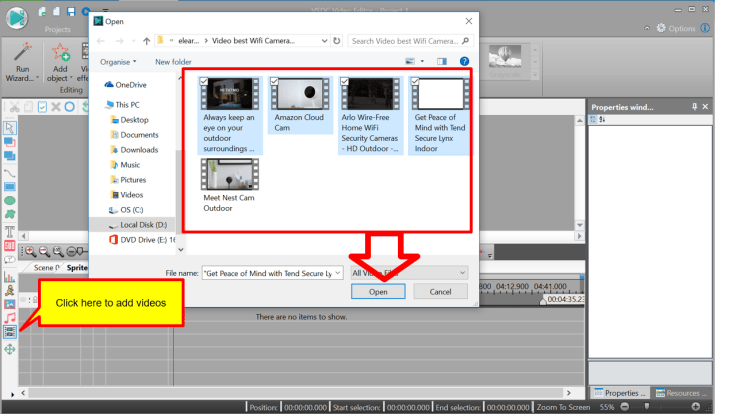736x414 pixels.
Task: Click the Projects ribbon tab
Action: pos(57,29)
